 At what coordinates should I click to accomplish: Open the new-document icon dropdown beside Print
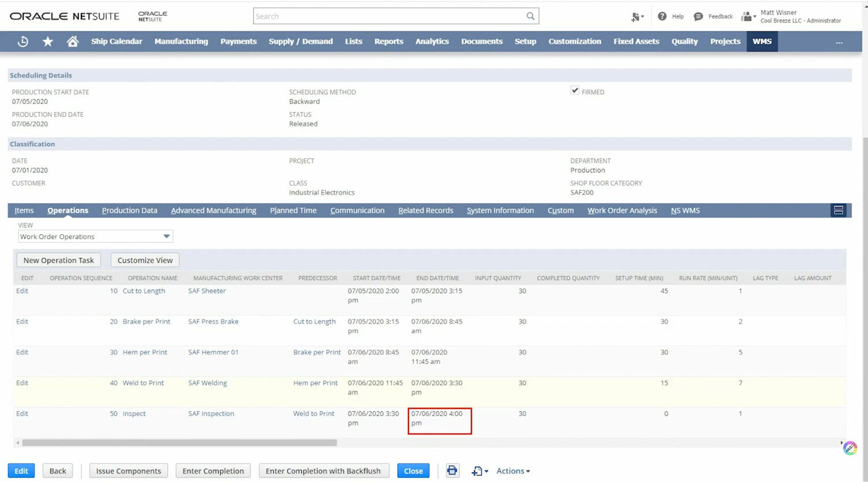coord(480,471)
